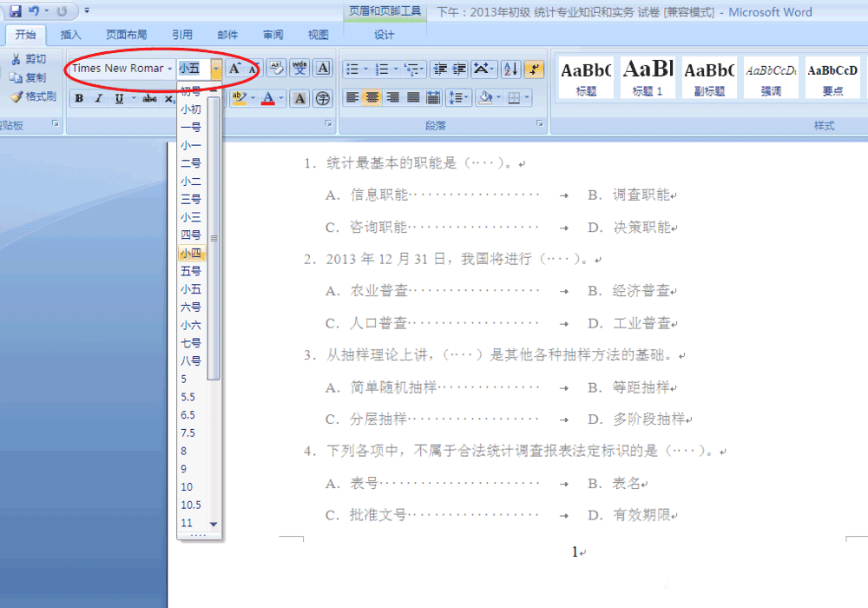Toggle Italic formatting
The image size is (868, 608).
(x=98, y=99)
